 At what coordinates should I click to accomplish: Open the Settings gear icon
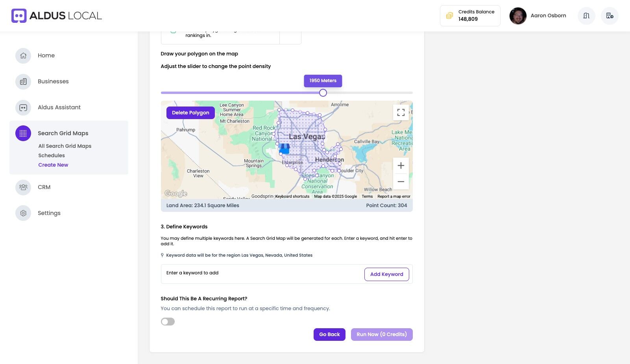[x=23, y=213]
